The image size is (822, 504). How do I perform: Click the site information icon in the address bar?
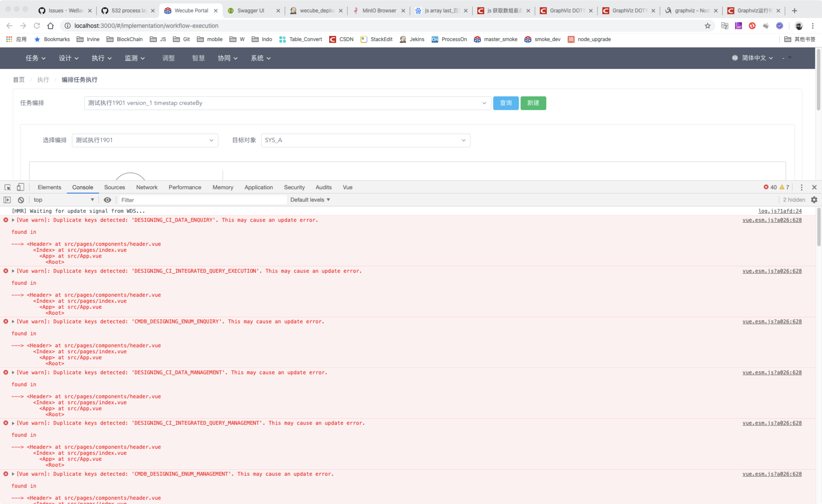pyautogui.click(x=67, y=26)
